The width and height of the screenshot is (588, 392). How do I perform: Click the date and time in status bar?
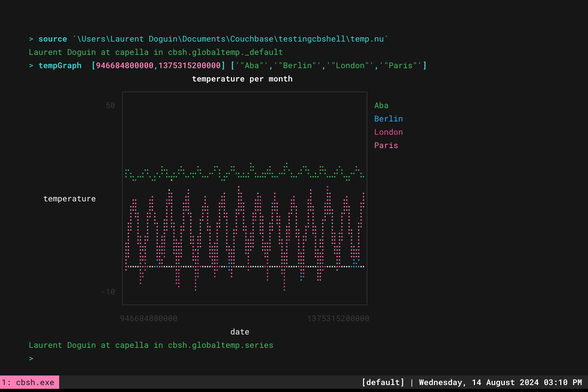click(x=500, y=382)
